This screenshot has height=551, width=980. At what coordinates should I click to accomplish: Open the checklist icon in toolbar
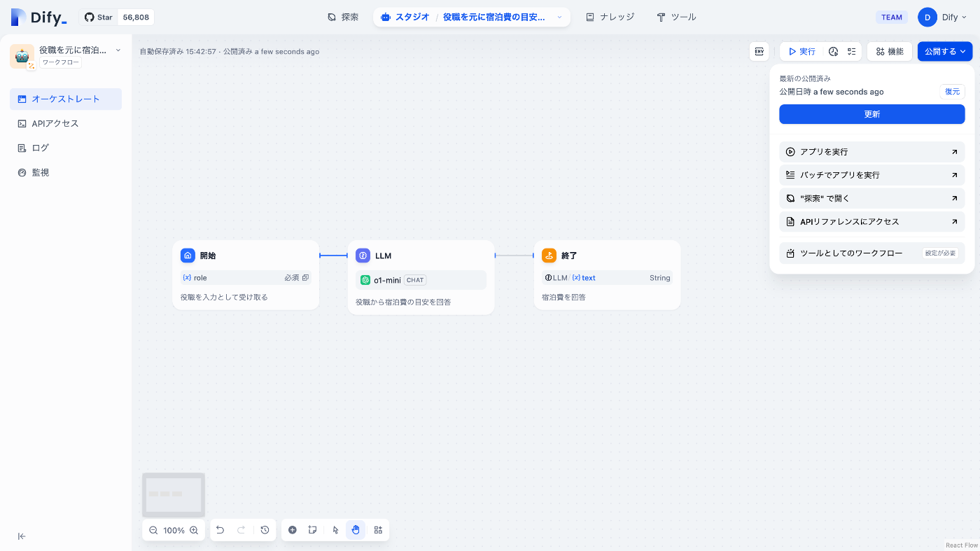click(x=852, y=51)
